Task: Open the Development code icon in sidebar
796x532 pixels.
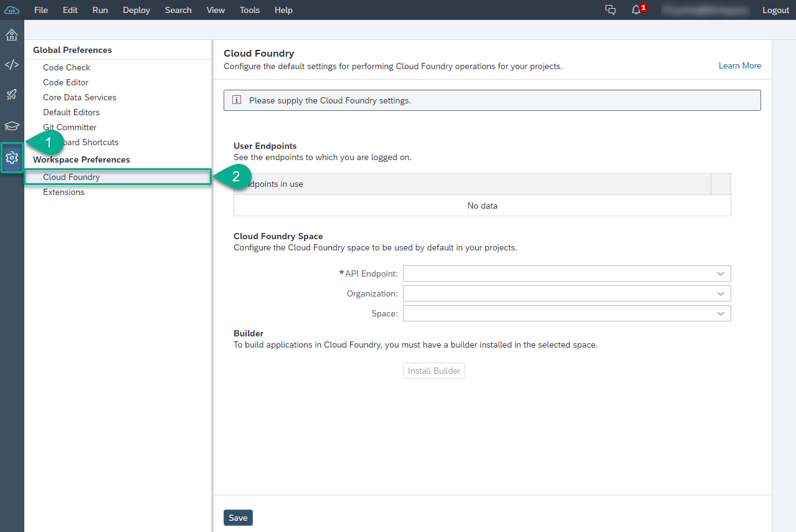Action: 12,65
